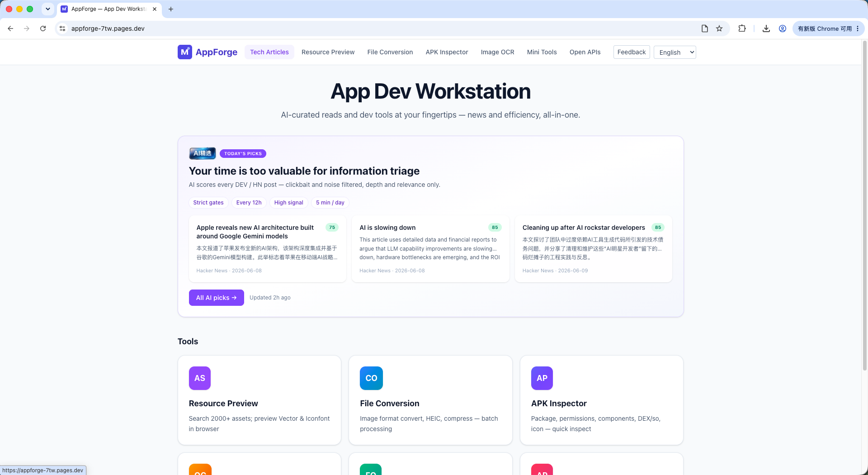Reload the page with the refresh icon
The height and width of the screenshot is (475, 868).
coord(43,28)
